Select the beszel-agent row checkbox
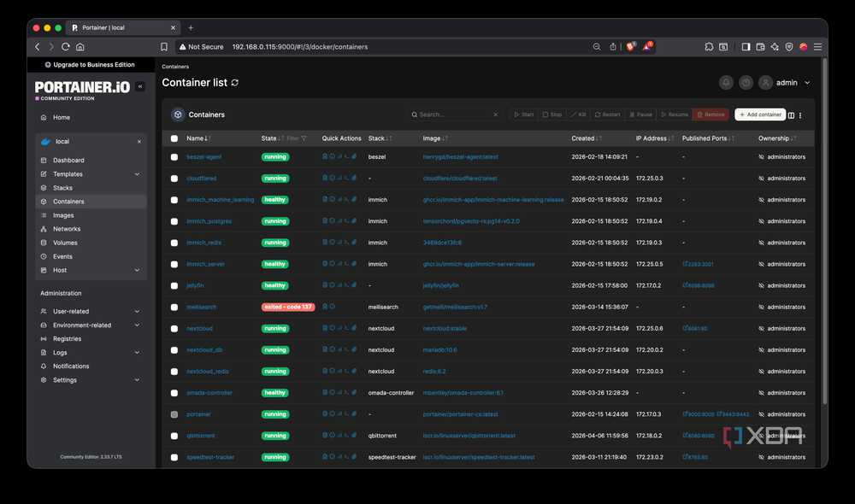The width and height of the screenshot is (855, 504). tap(174, 157)
